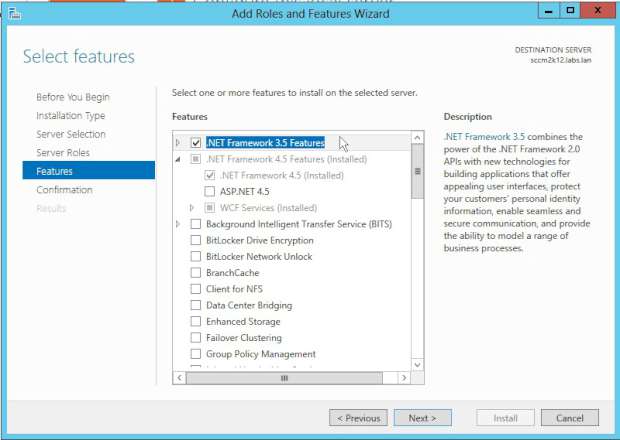Image resolution: width=620 pixels, height=440 pixels.
Task: Check the ASP.NET 4.5 checkbox
Action: point(209,191)
